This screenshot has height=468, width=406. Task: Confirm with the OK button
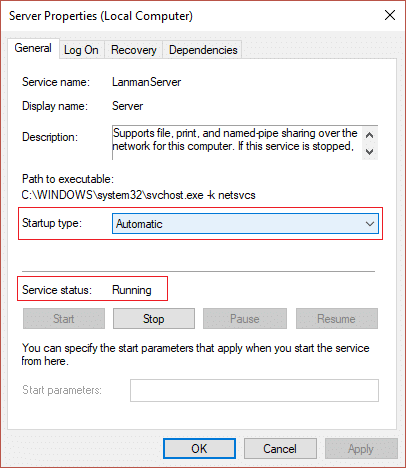199,449
